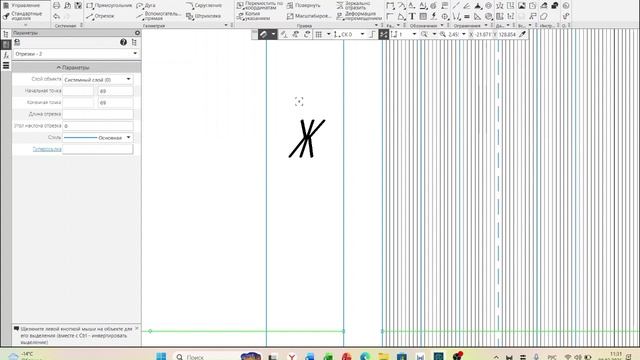The image size is (640, 360).
Task: Click the Длина отрезка input field
Action: coord(98,114)
